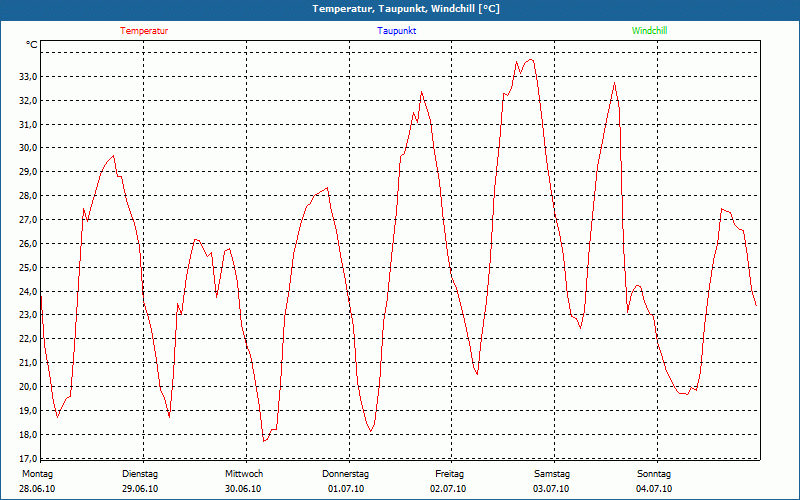Click the Samstag day label

(552, 474)
